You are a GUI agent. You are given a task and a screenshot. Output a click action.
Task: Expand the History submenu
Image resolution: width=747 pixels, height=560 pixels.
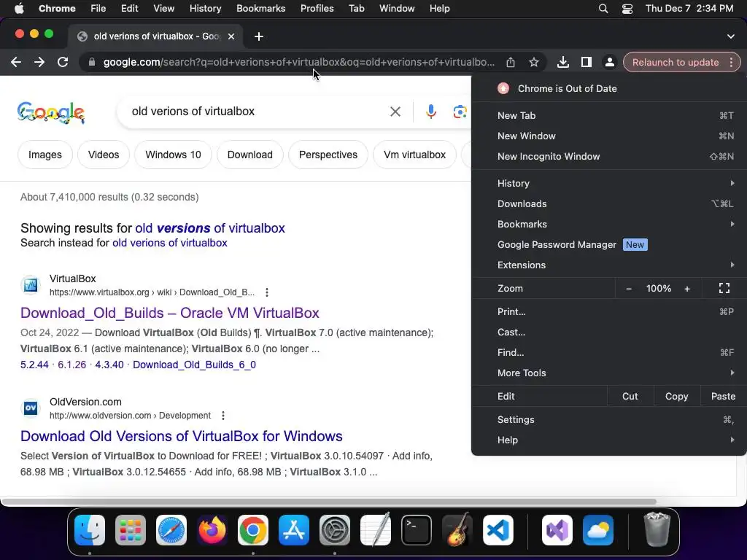point(609,183)
